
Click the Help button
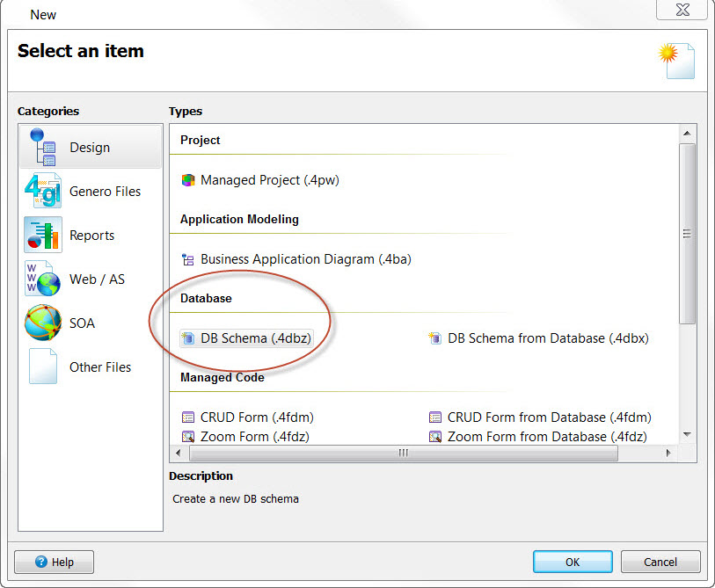point(54,562)
